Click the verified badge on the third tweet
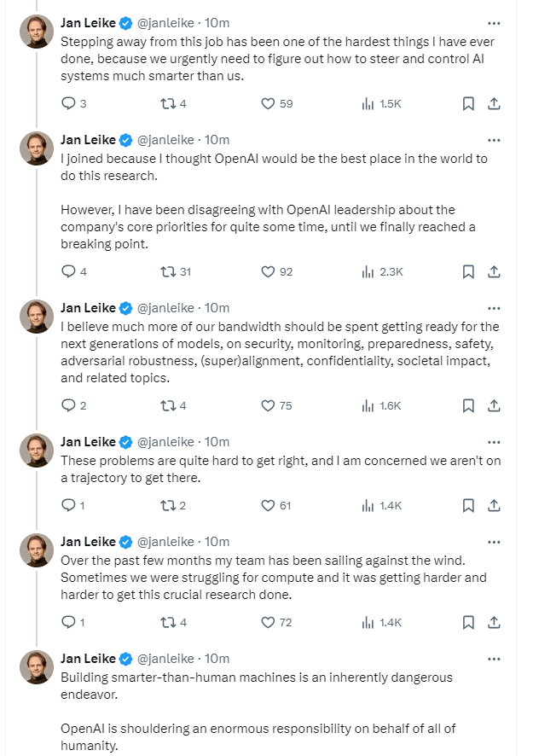 tap(125, 308)
